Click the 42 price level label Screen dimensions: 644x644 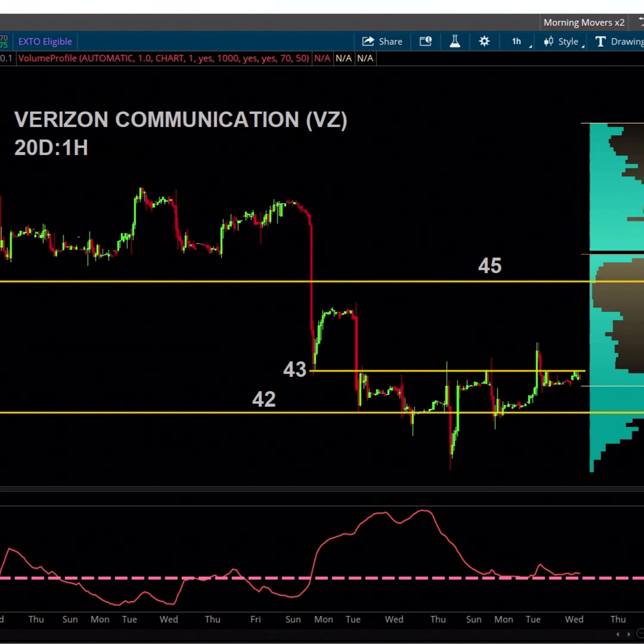(264, 399)
